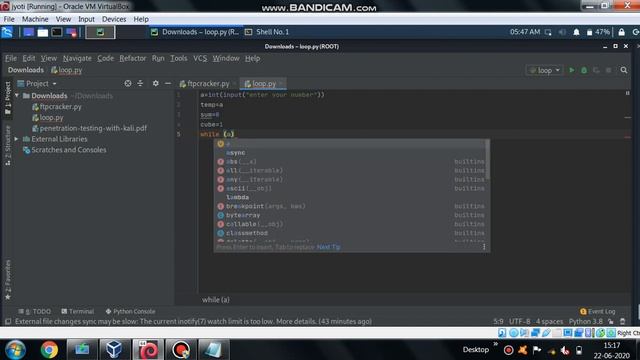640x360 pixels.
Task: Open Windows Start button
Action: coord(15,350)
